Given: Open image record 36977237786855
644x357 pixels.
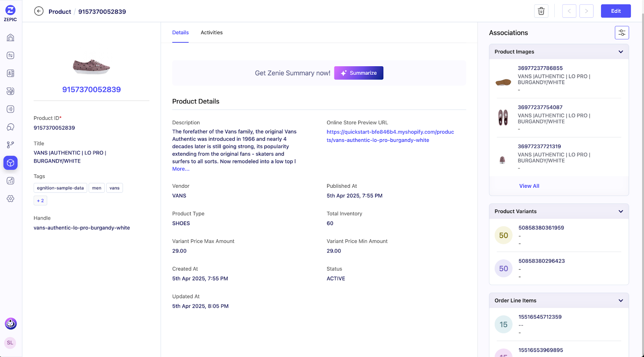Looking at the screenshot, I should point(540,68).
